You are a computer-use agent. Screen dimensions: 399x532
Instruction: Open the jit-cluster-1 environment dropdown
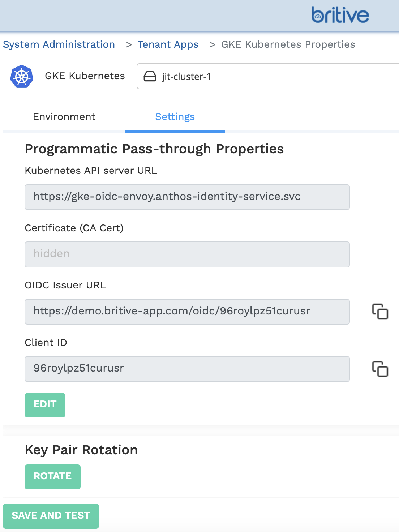point(267,76)
